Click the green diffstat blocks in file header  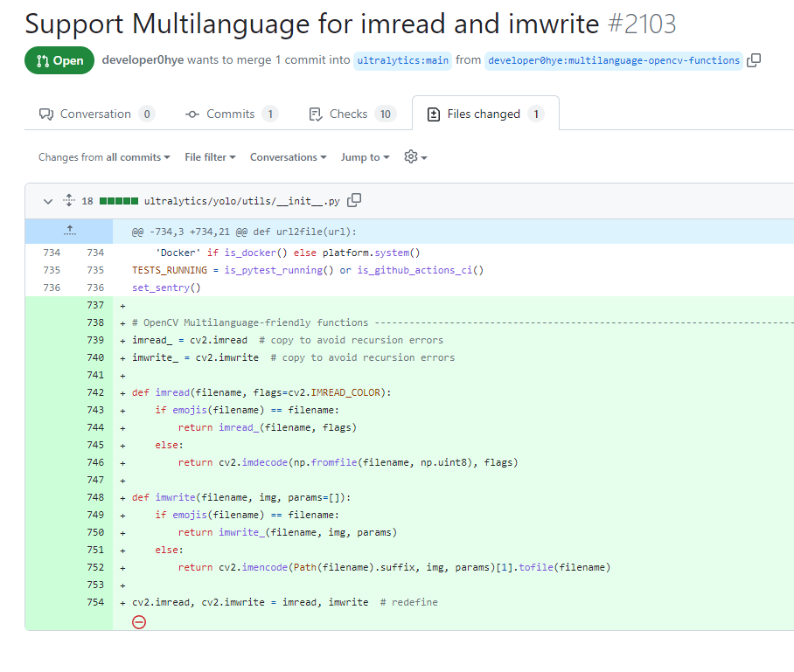pos(119,201)
